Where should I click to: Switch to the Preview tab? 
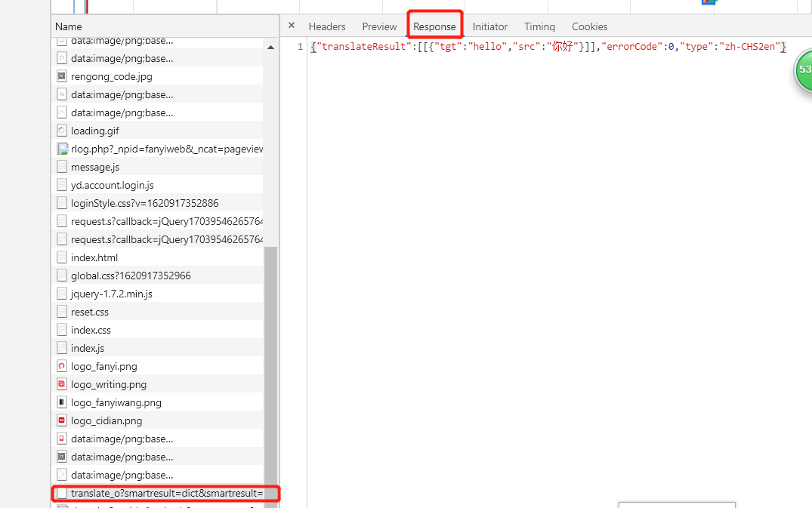click(x=379, y=26)
